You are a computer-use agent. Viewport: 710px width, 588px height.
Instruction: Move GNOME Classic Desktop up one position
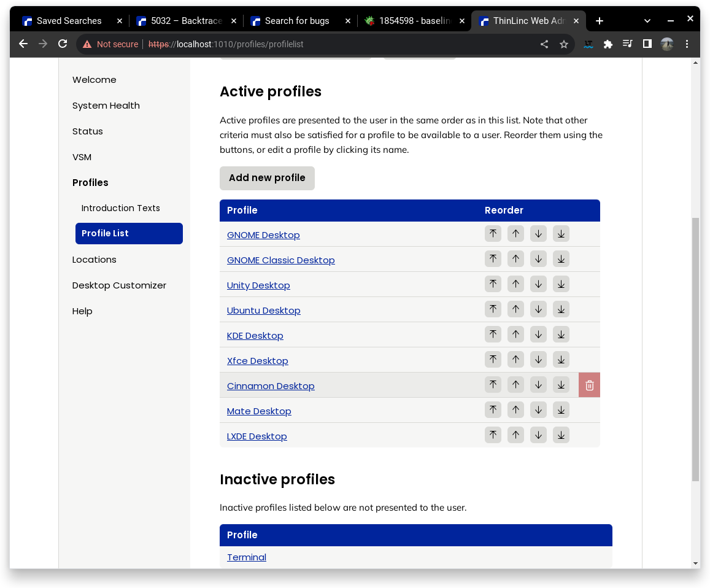pos(515,258)
